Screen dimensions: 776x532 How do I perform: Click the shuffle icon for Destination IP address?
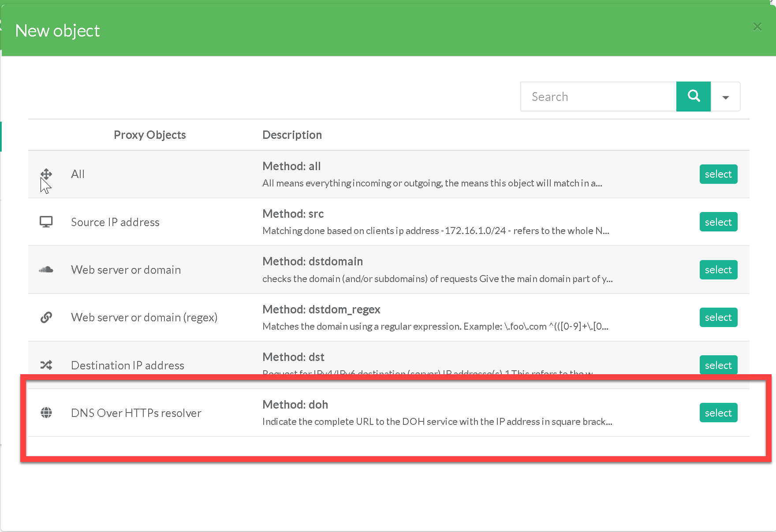(x=46, y=365)
